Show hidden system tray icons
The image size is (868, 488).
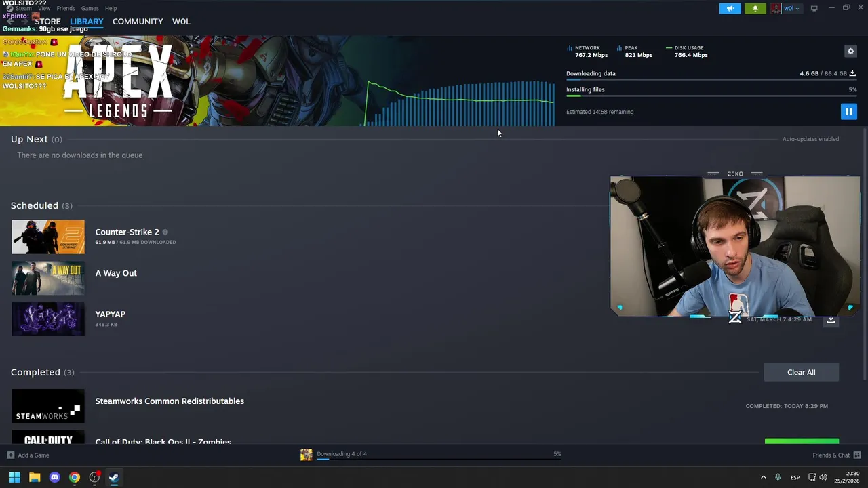coord(763,477)
